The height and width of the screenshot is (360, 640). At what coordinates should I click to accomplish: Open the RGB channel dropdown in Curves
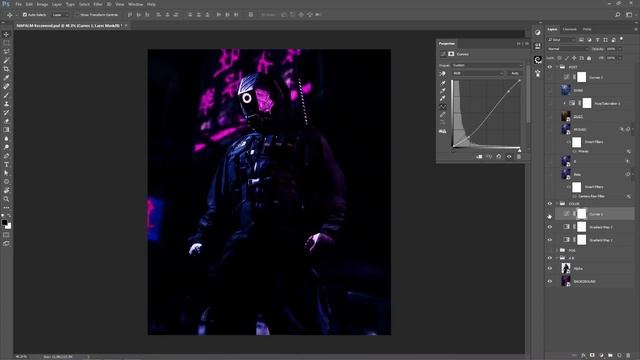(478, 73)
